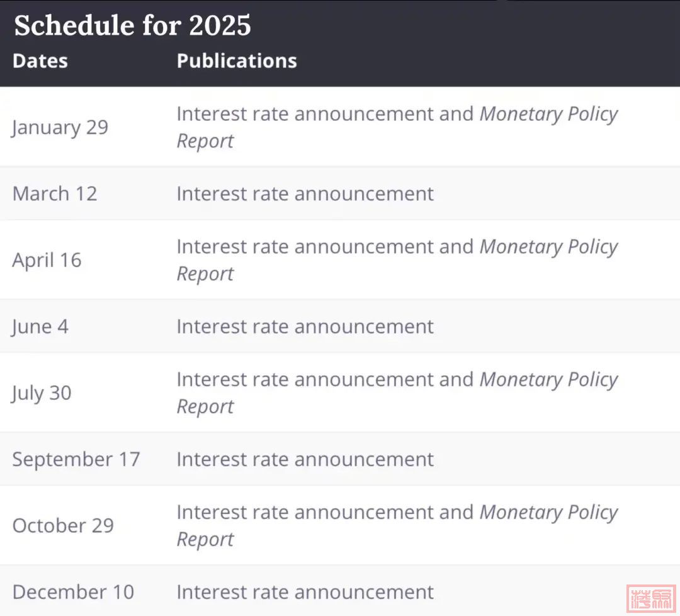The height and width of the screenshot is (616, 680).
Task: Click the Schedule for 2025 heading
Action: tap(132, 26)
